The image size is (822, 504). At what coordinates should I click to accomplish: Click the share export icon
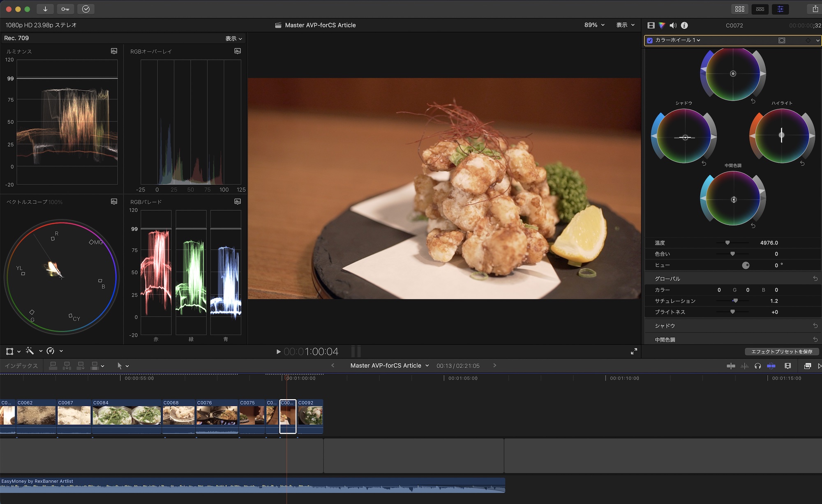point(815,9)
